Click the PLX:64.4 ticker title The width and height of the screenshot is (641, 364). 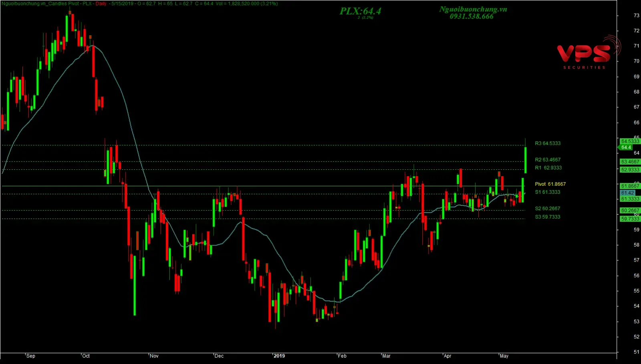click(x=360, y=11)
